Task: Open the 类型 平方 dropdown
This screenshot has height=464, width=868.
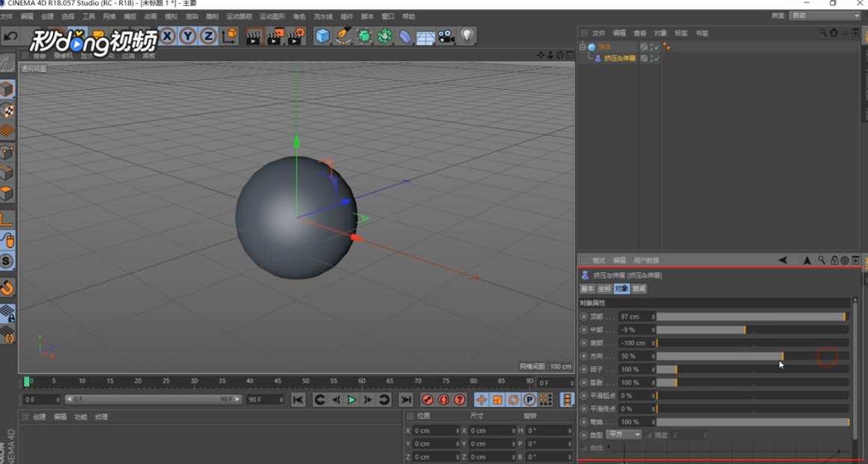Action: tap(624, 435)
